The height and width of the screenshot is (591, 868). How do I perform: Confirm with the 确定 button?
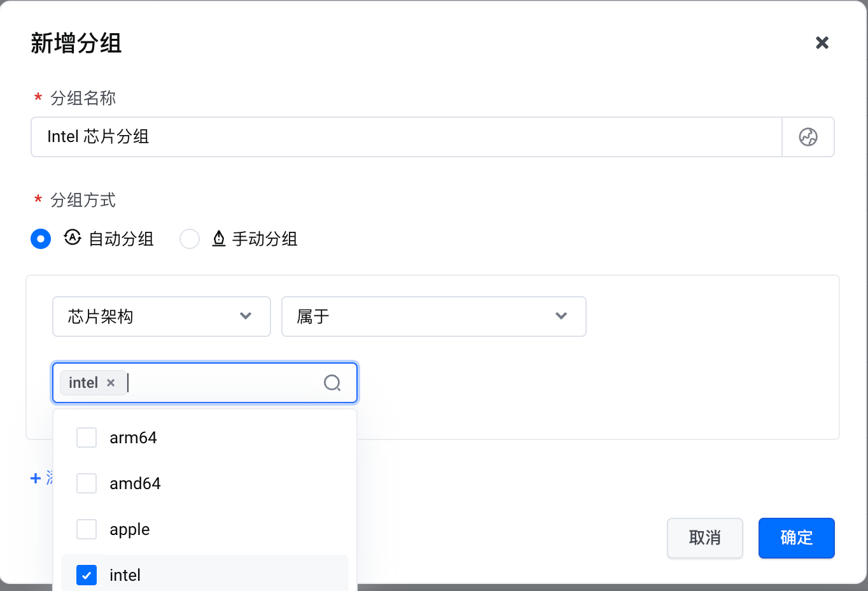tap(796, 538)
